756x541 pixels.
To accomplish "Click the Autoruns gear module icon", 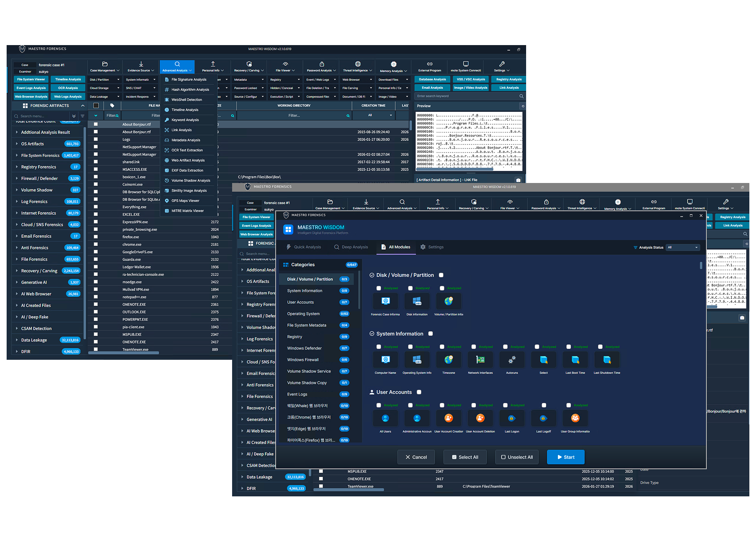I will pyautogui.click(x=512, y=360).
